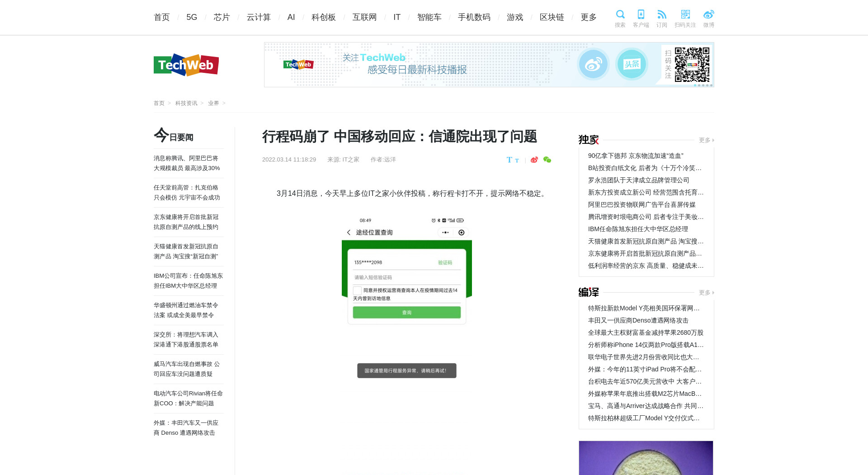The height and width of the screenshot is (475, 868).
Task: Open the 游戏 navigation item
Action: 515,17
